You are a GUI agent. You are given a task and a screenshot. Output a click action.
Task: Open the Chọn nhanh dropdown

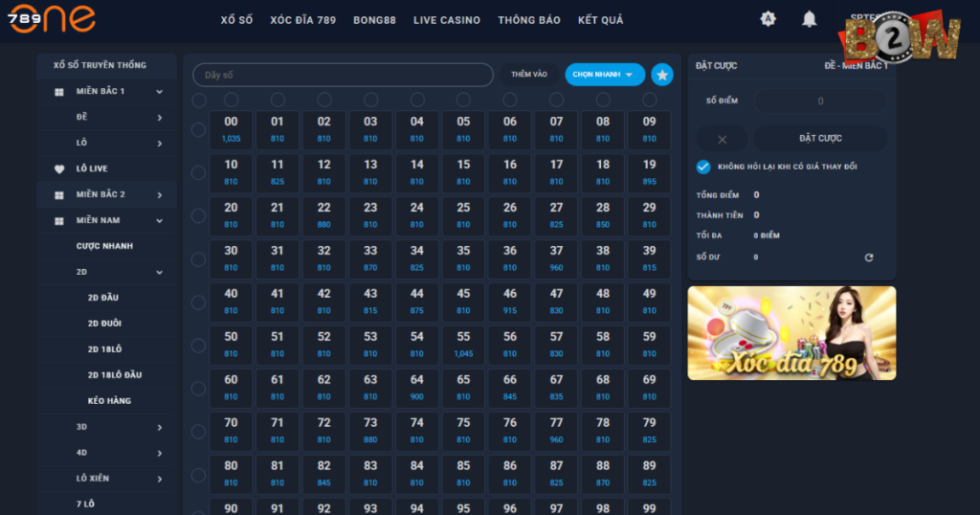(605, 75)
